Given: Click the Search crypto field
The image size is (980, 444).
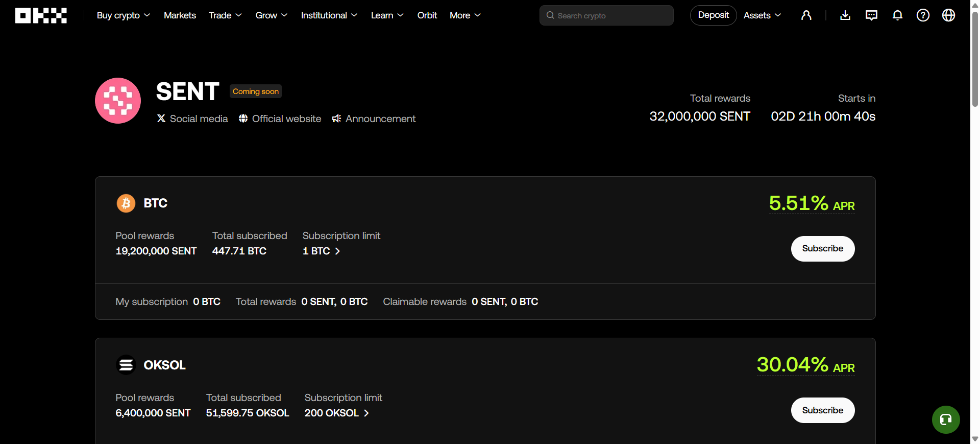Looking at the screenshot, I should [606, 15].
